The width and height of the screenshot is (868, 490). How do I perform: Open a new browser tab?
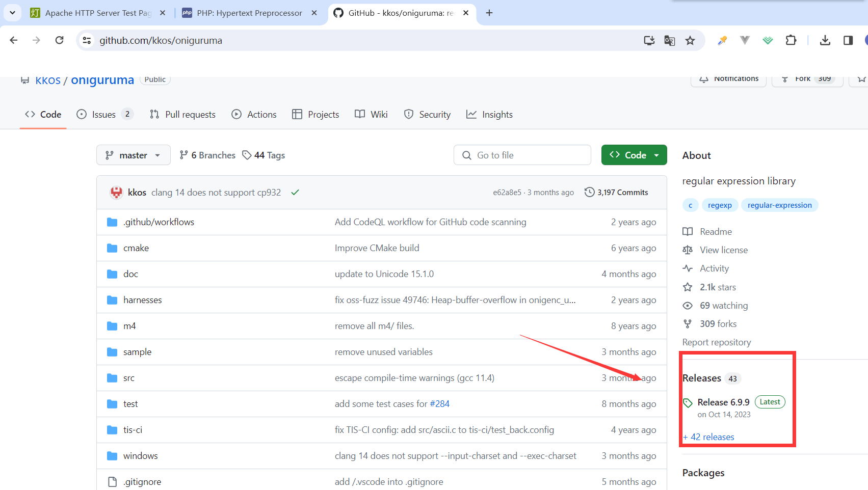[489, 13]
